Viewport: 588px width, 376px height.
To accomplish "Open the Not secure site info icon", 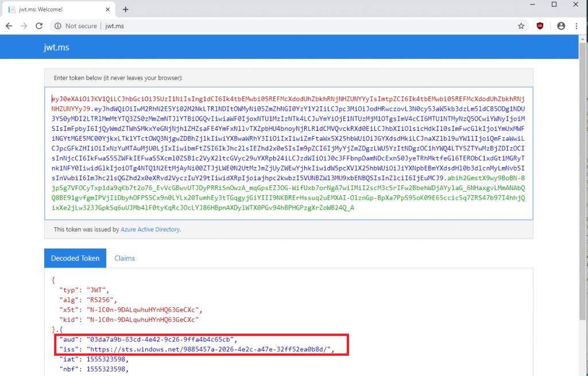I will [58, 26].
